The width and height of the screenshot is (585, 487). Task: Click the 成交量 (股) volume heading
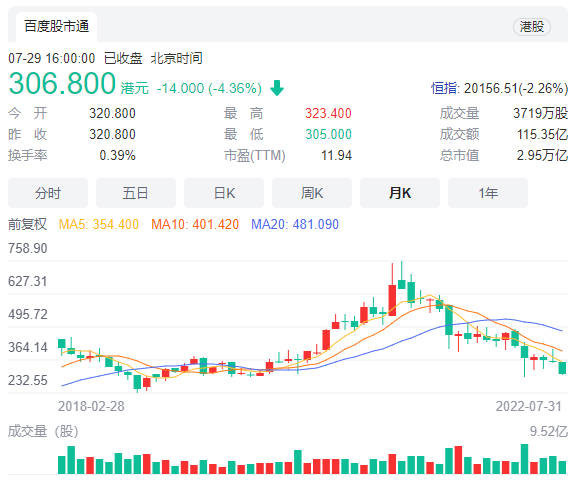[x=43, y=431]
